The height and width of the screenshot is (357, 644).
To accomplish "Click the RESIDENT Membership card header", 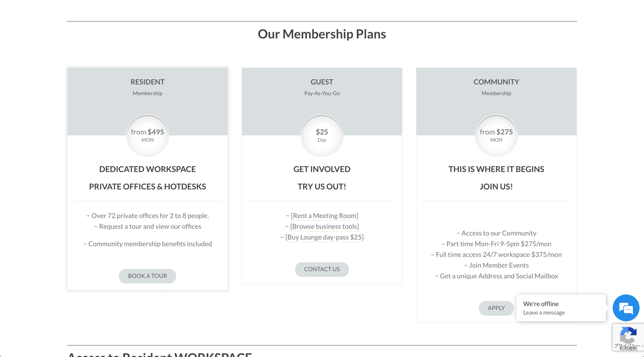I will point(147,87).
